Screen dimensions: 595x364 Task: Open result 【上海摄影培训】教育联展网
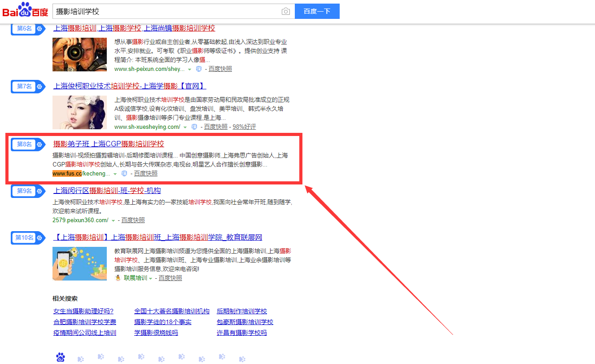157,237
